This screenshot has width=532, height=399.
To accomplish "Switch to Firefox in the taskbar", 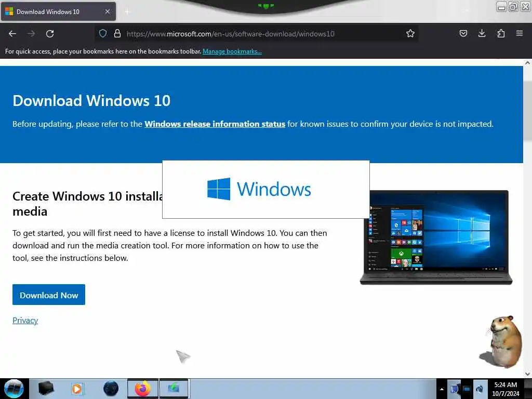I will pos(143,389).
